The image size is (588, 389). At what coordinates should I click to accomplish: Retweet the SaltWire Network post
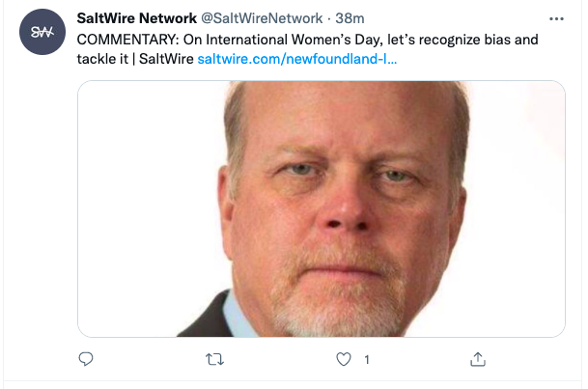(215, 359)
